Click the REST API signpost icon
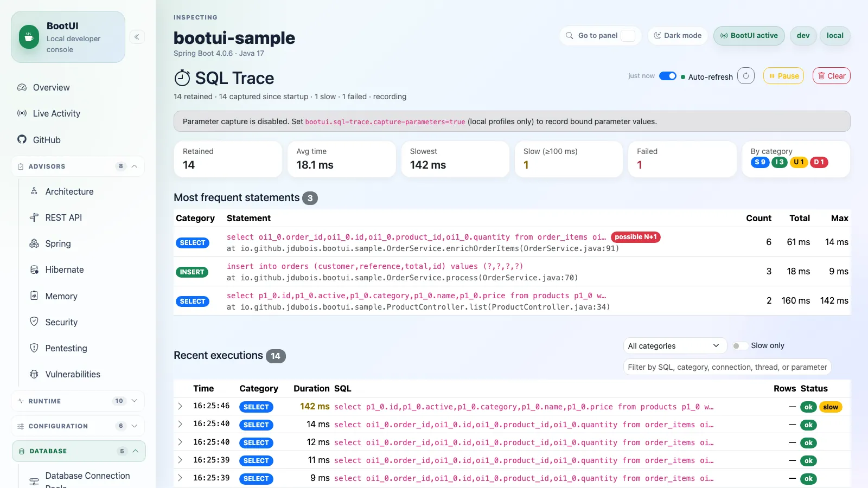 click(34, 217)
